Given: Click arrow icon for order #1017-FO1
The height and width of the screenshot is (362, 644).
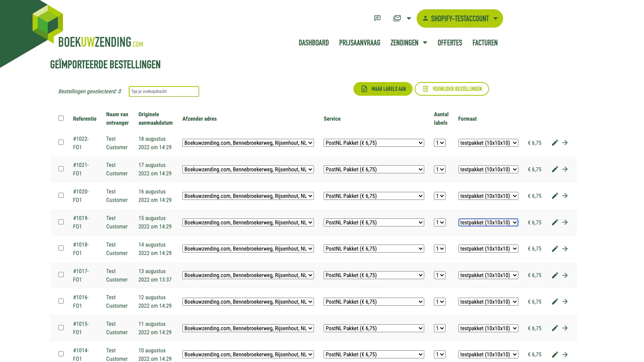Looking at the screenshot, I should coord(565,276).
